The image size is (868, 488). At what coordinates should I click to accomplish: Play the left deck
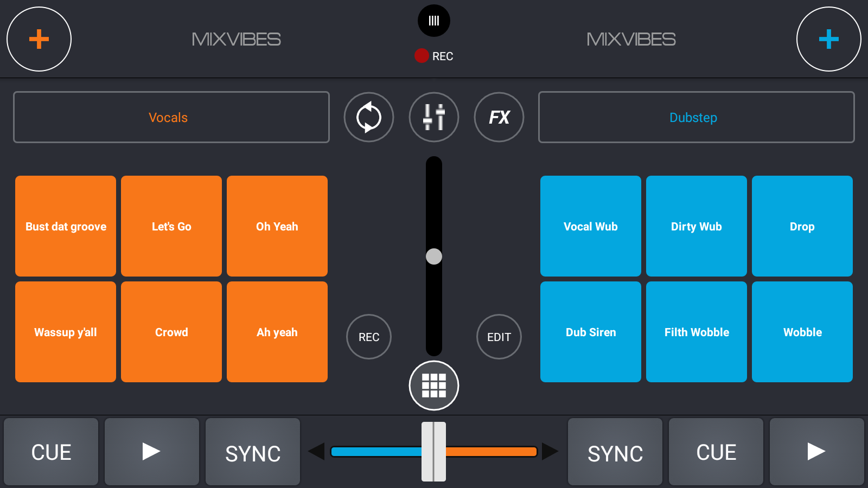tap(152, 452)
